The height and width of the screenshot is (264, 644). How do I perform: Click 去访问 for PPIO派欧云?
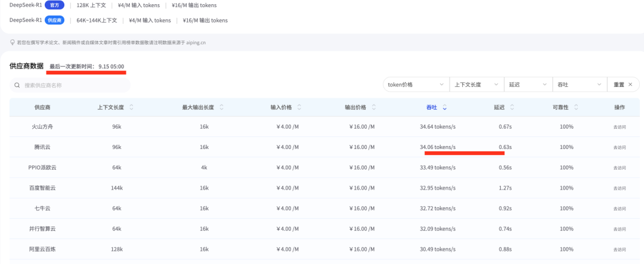620,167
